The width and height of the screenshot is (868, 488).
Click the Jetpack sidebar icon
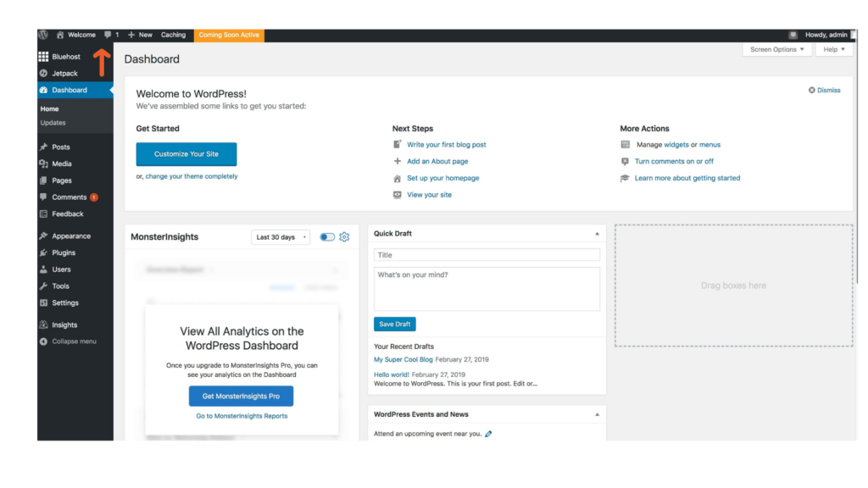coord(43,73)
